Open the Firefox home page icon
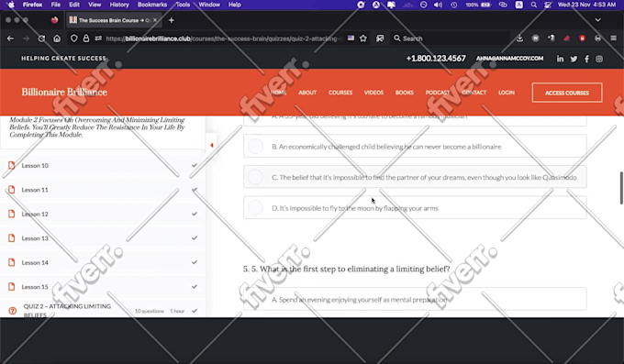The height and width of the screenshot is (364, 624). 57,39
